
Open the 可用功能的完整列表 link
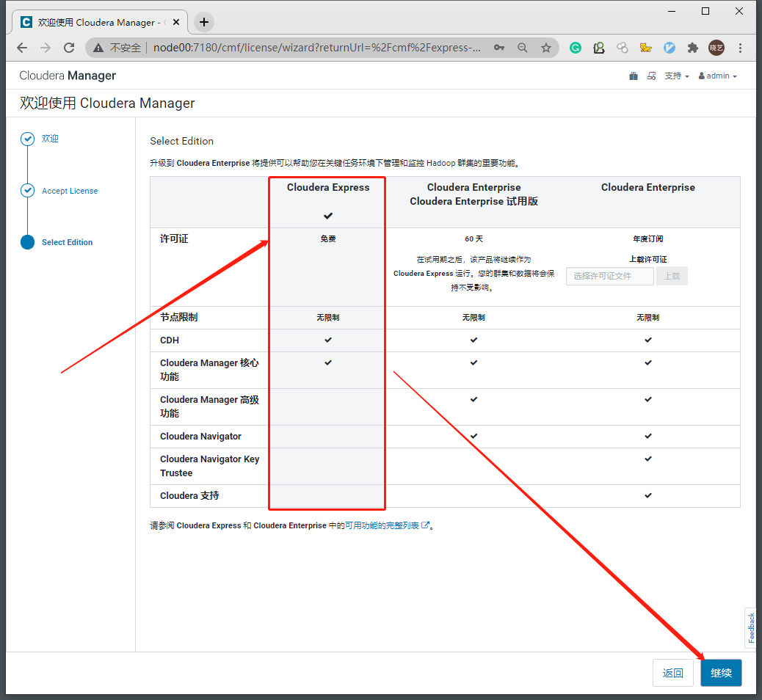[x=382, y=525]
